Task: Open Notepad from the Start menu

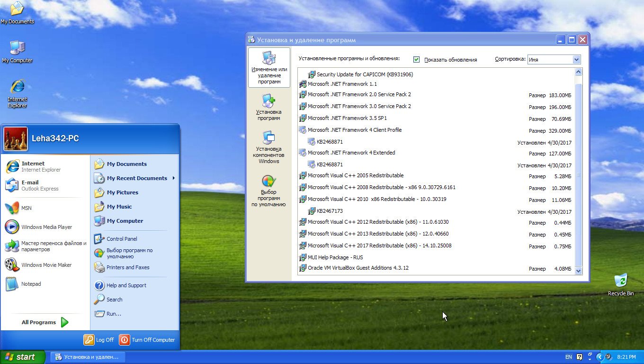Action: pyautogui.click(x=45, y=284)
